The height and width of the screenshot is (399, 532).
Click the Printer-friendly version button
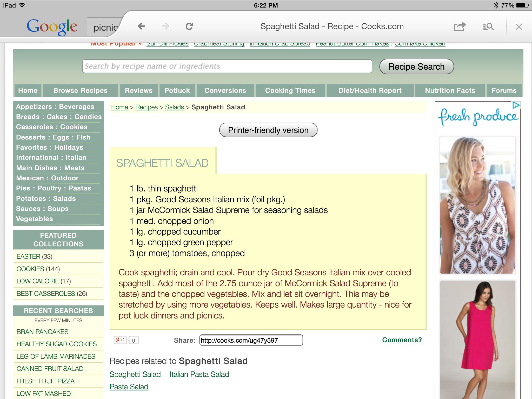(x=269, y=130)
